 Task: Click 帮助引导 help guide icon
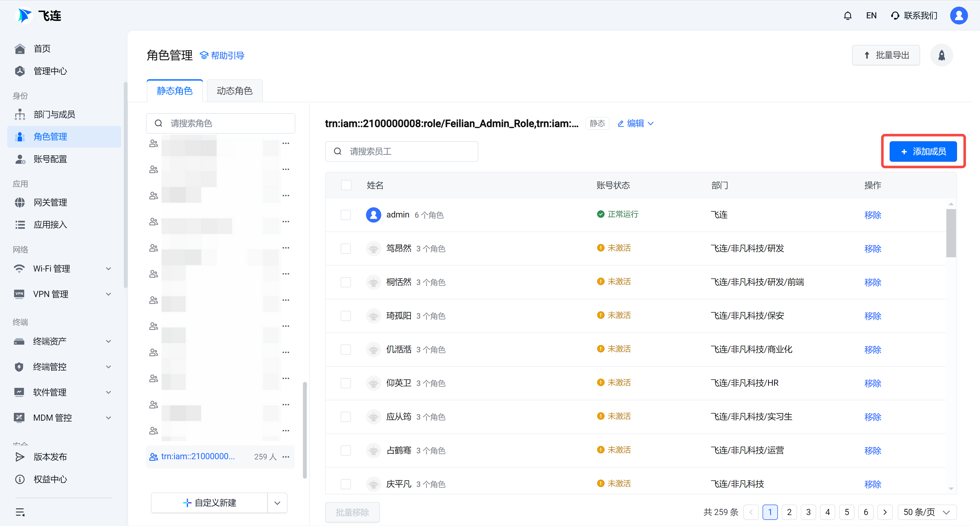coord(204,56)
